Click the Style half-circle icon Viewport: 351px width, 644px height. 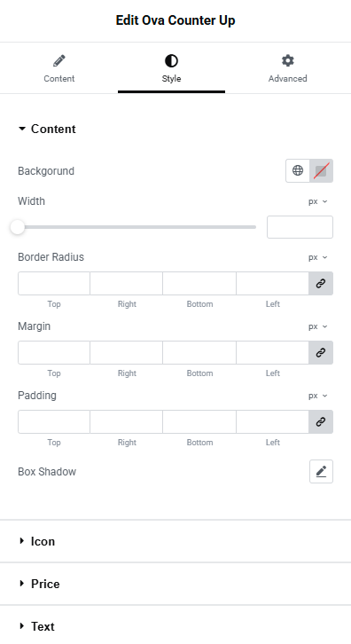point(171,61)
